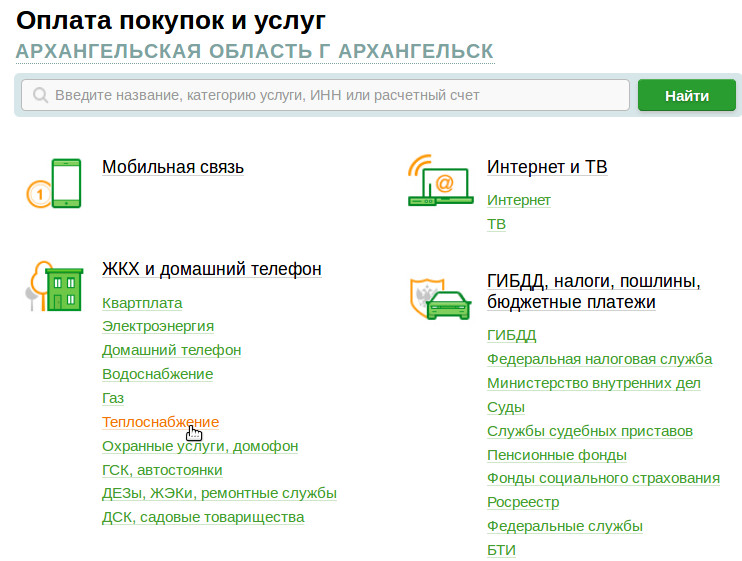Select the Водоснабжение link
This screenshot has width=742, height=561.
point(157,374)
